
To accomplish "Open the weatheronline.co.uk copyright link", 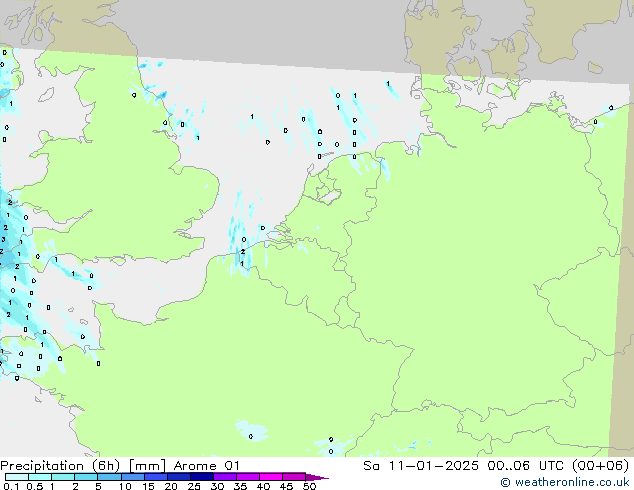I will click(565, 482).
